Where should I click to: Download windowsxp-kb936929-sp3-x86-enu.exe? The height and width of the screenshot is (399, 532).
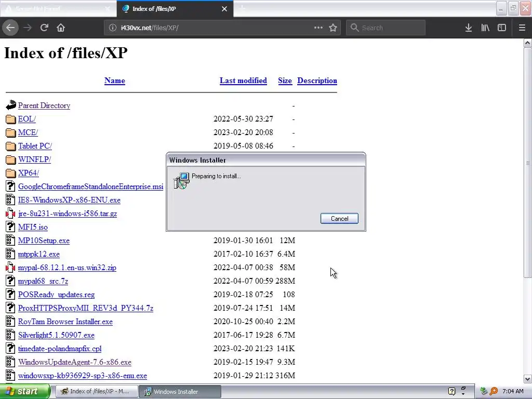tap(83, 376)
